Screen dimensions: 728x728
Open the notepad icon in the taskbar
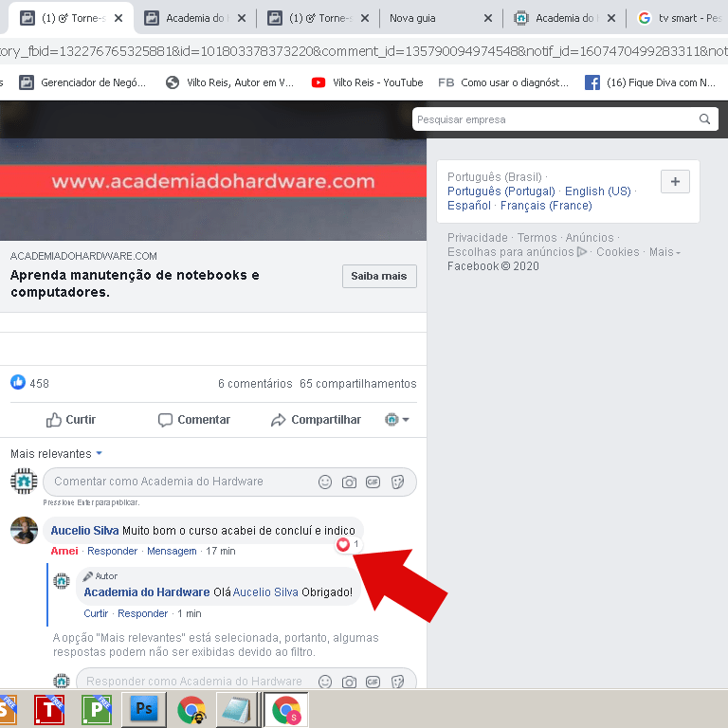pyautogui.click(x=236, y=710)
